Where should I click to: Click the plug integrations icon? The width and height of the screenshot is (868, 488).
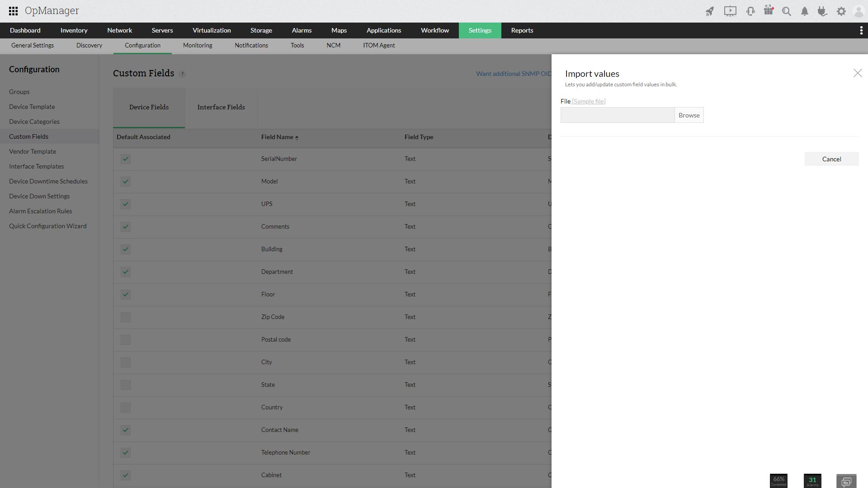coord(822,11)
